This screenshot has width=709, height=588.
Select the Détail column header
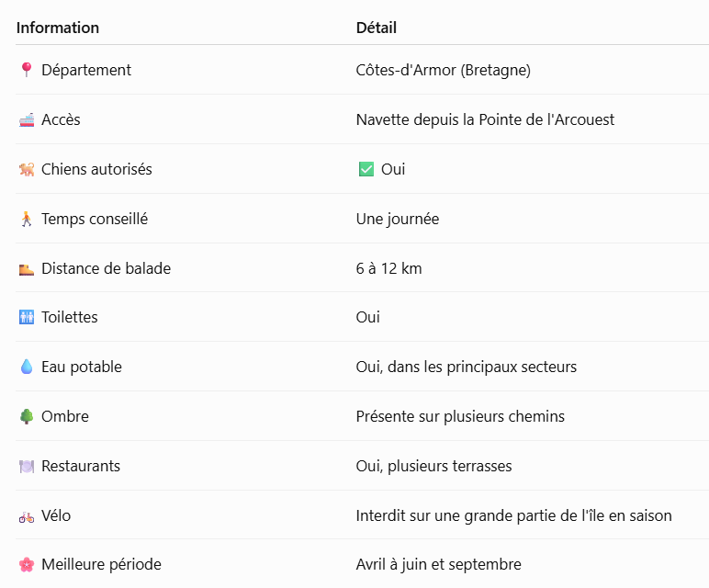pos(377,28)
